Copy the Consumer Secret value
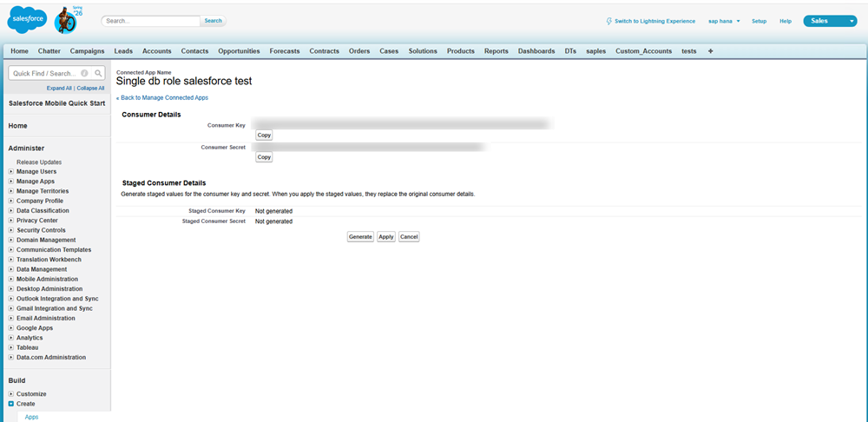This screenshot has height=422, width=868. (264, 157)
